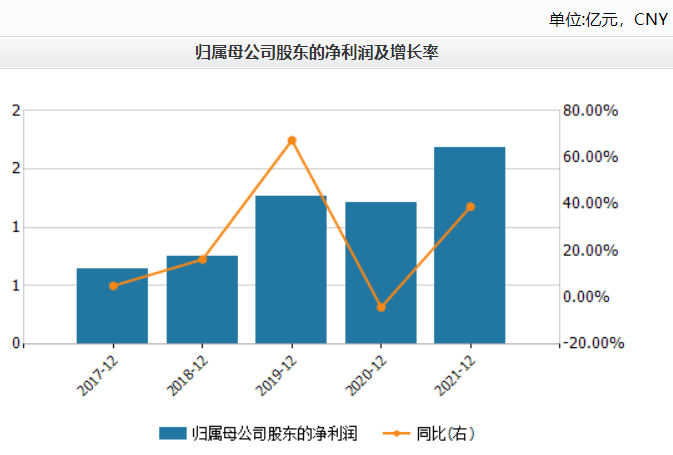This screenshot has height=455, width=673.
Task: Select the orange data point for 2021-12
Action: coord(470,207)
